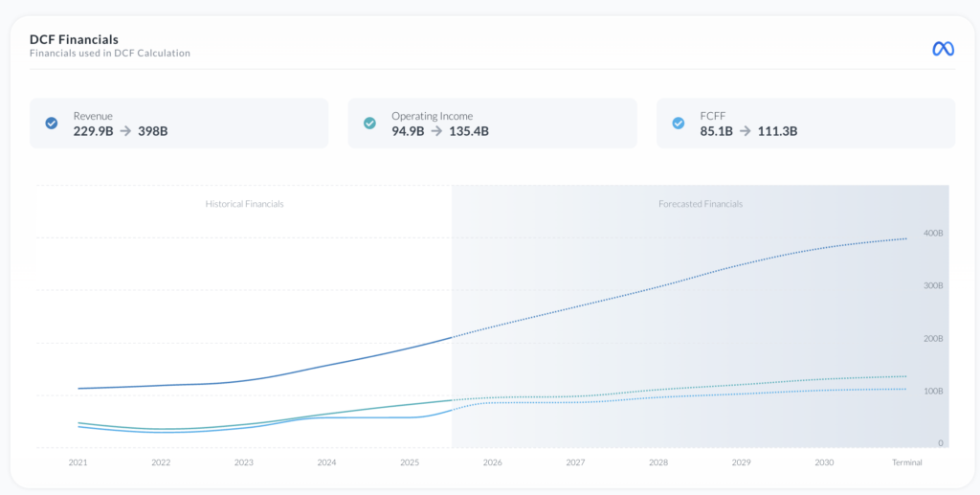Click the arrow between 94.9B and 135.4B

[436, 131]
